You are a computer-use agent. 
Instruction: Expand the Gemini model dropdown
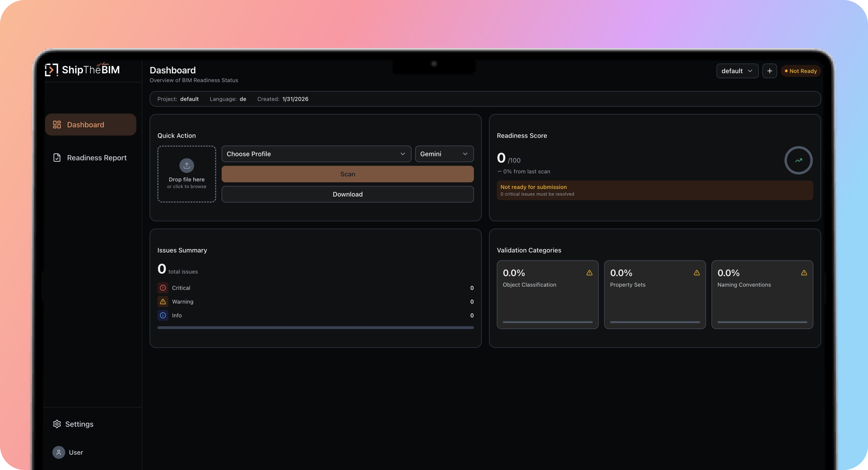coord(444,154)
